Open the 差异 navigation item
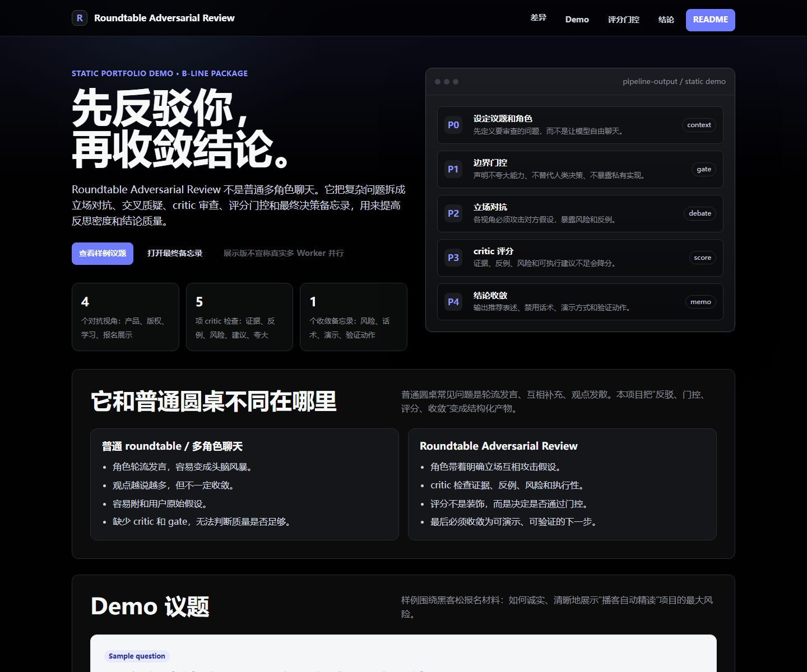Screen dimensions: 807x672 (x=538, y=18)
